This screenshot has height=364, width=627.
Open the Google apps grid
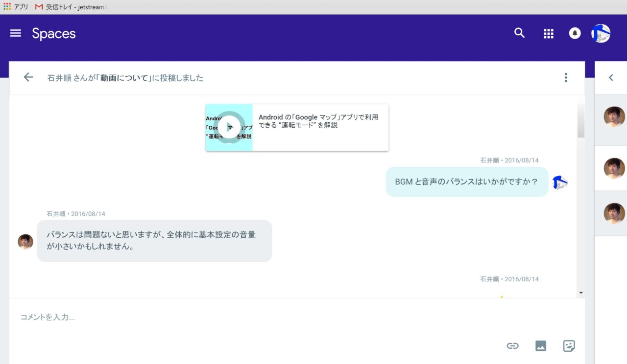point(548,33)
